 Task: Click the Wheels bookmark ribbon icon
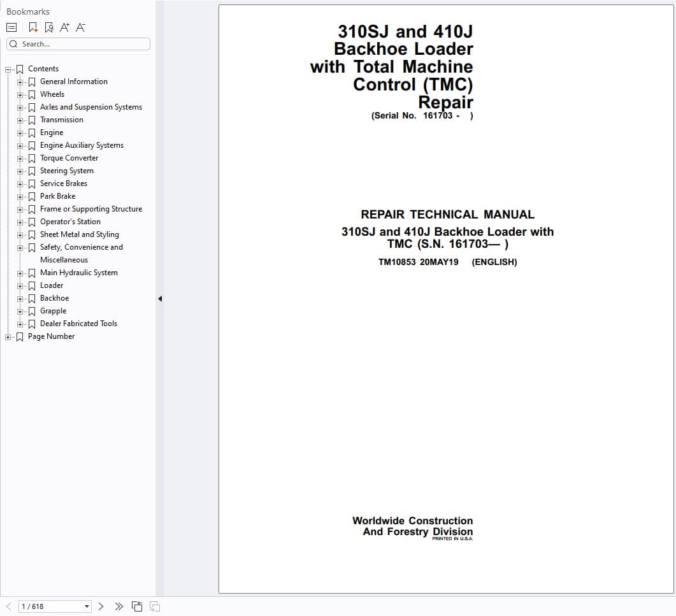[x=32, y=95]
